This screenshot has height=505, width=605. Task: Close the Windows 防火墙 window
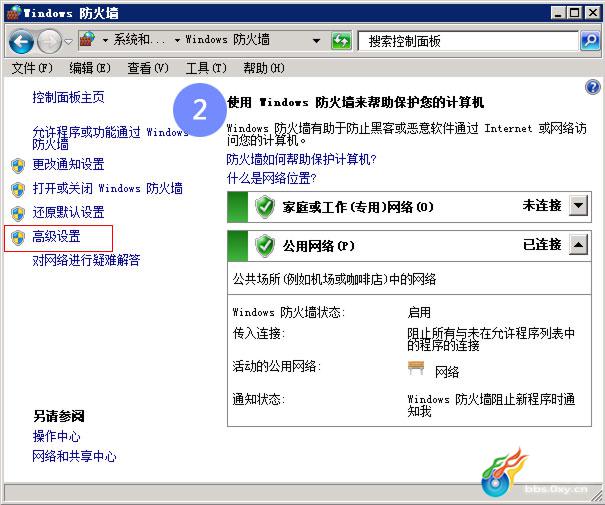593,13
